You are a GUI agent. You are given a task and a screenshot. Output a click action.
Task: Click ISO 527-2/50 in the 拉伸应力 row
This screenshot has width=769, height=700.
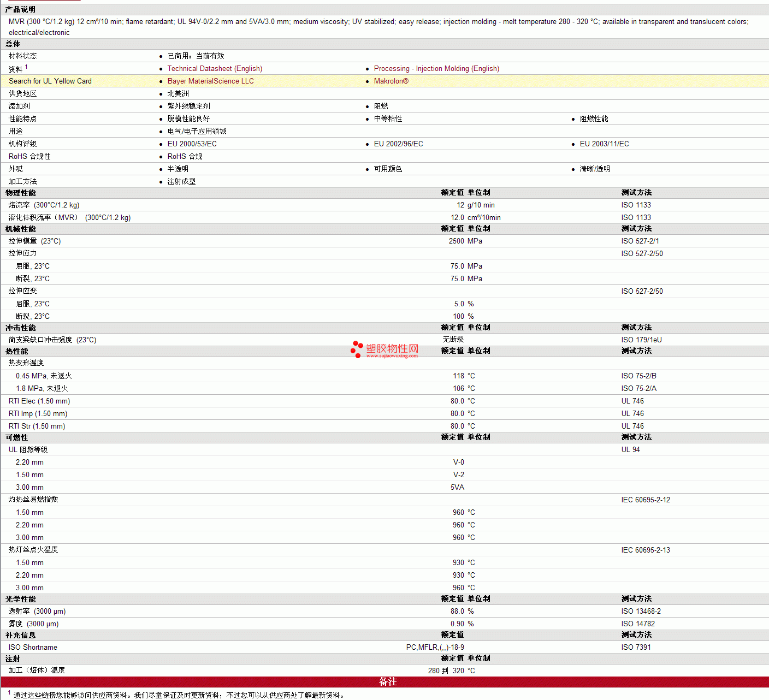(x=642, y=254)
